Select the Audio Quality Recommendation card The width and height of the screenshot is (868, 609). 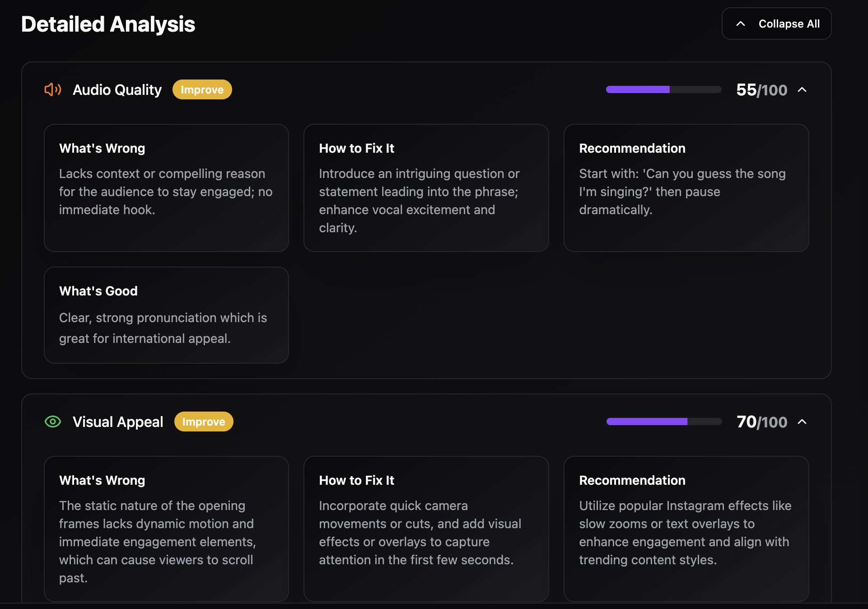686,188
